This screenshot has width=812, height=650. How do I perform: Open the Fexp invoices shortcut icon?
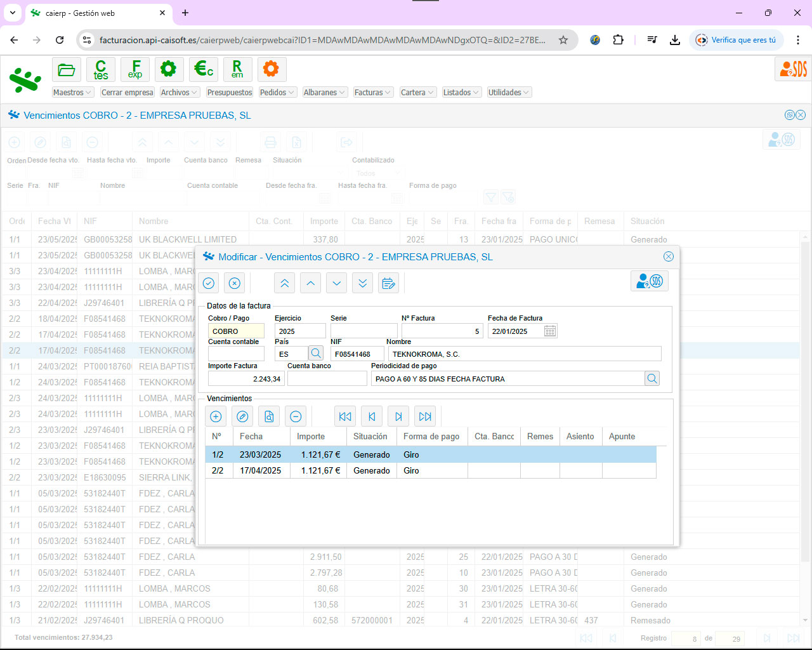click(x=135, y=69)
